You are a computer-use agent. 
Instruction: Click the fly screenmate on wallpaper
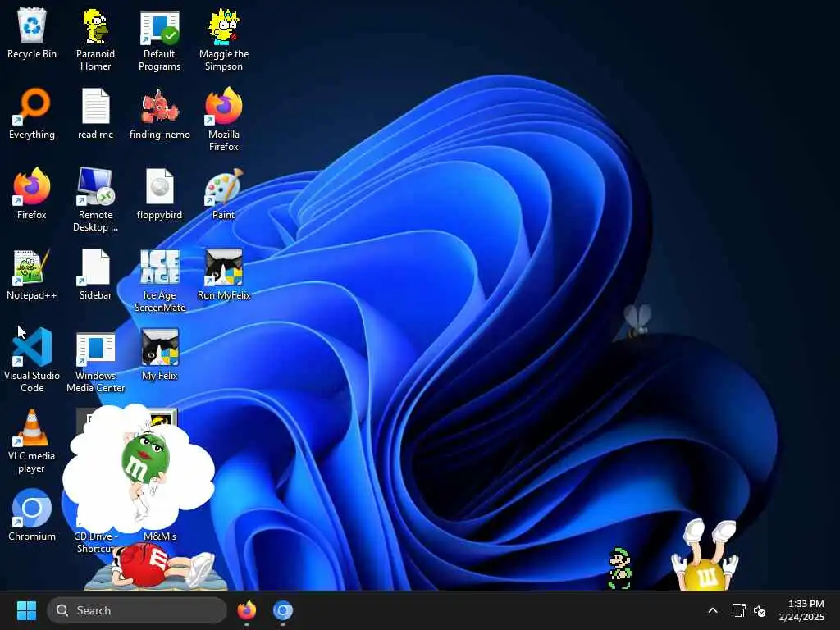point(637,321)
